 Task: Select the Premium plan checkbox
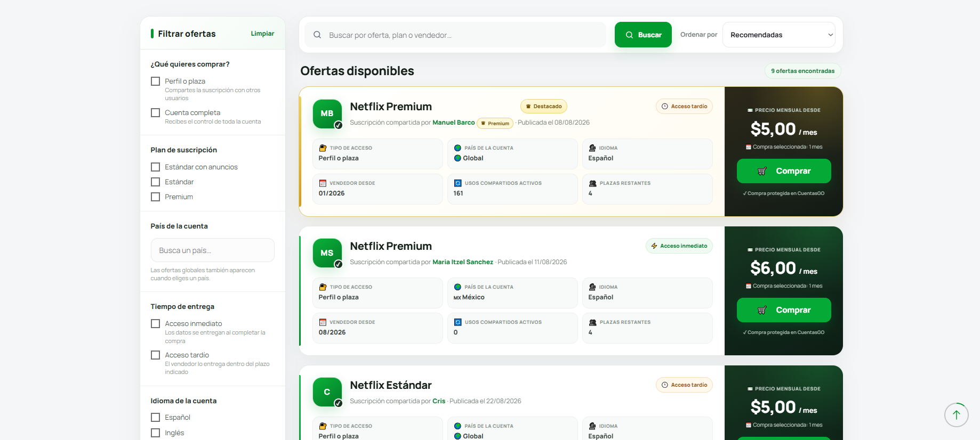click(x=156, y=197)
